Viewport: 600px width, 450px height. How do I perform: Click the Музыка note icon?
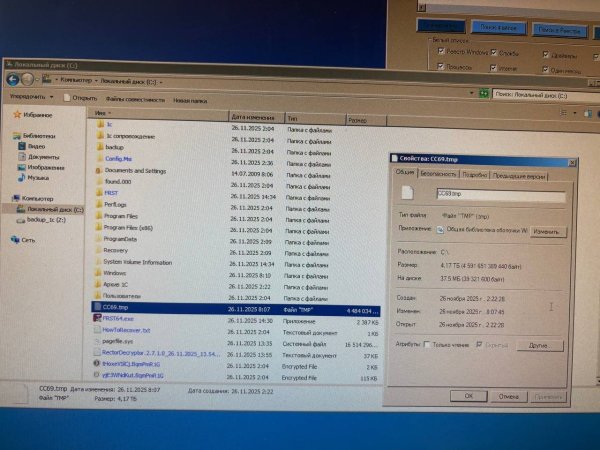pos(21,178)
